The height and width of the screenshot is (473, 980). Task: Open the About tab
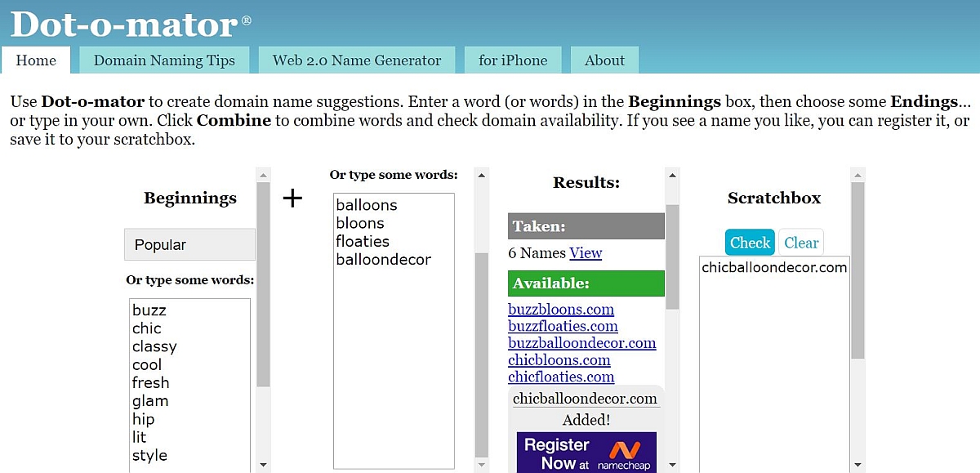point(604,60)
